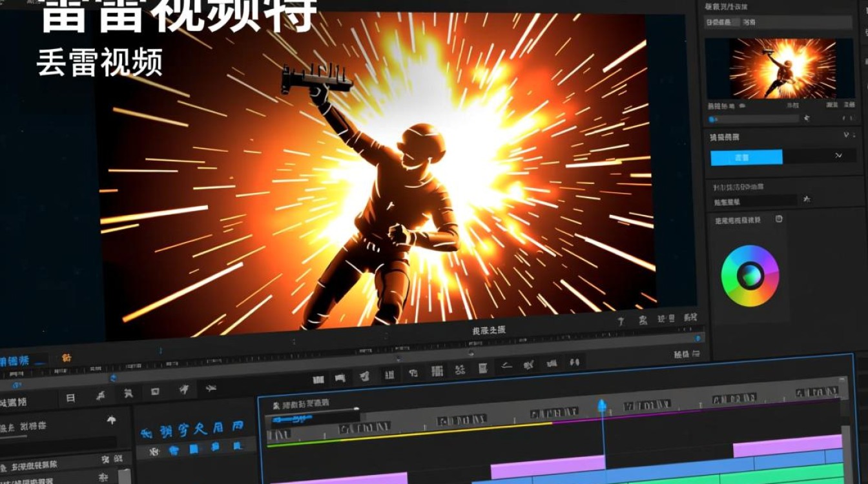The height and width of the screenshot is (484, 868).
Task: Click the first icon in the center timeline toolbar
Action: 318,379
